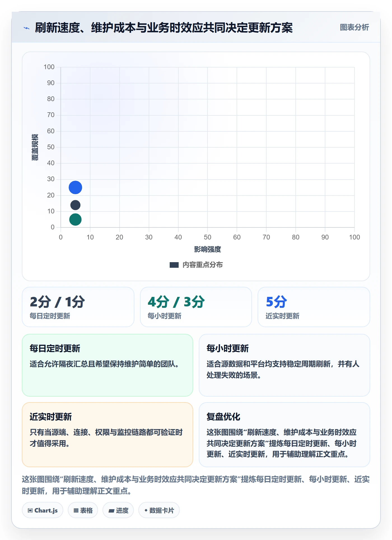Screen dimensions: 392x540
Task: Click the text 适合源数据和平台均支持稳定周期刷新
Action: pos(283,369)
